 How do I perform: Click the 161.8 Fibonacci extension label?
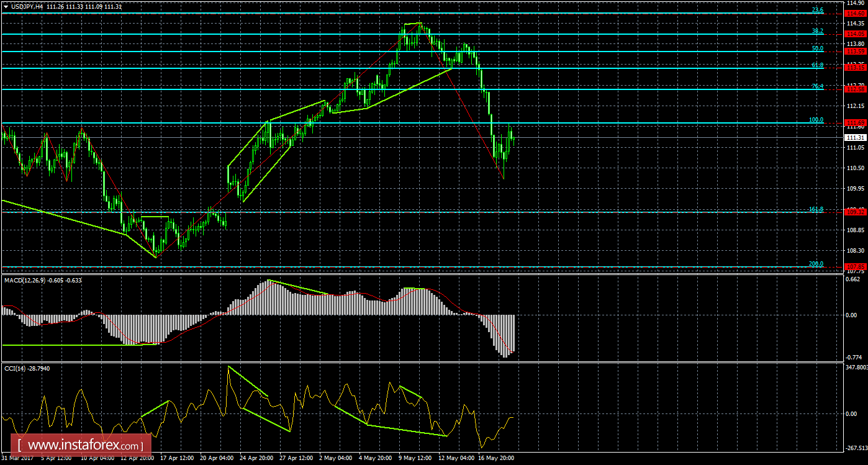815,209
